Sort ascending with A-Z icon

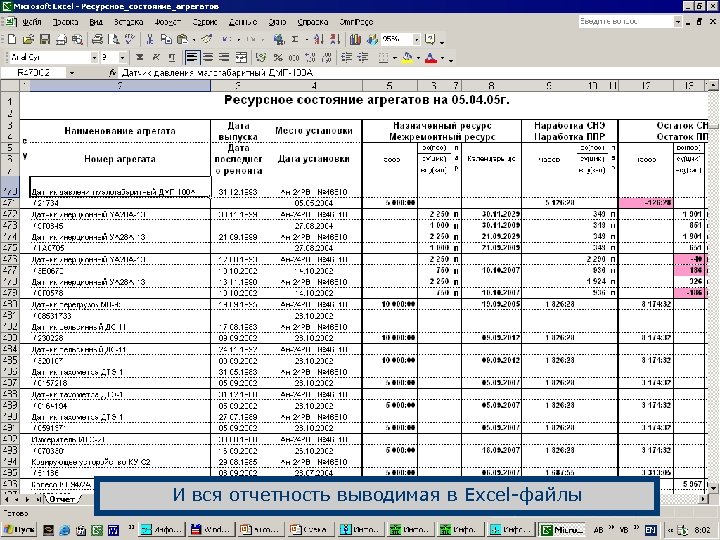(x=318, y=39)
